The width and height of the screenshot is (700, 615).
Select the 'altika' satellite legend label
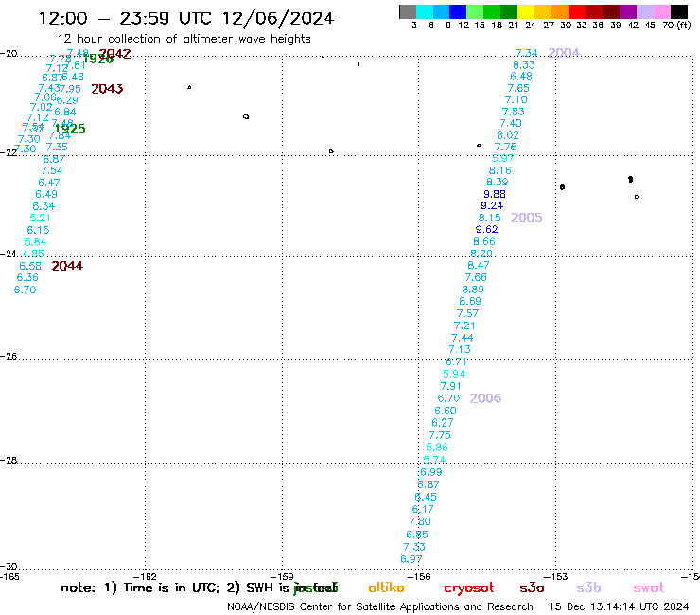(x=386, y=588)
